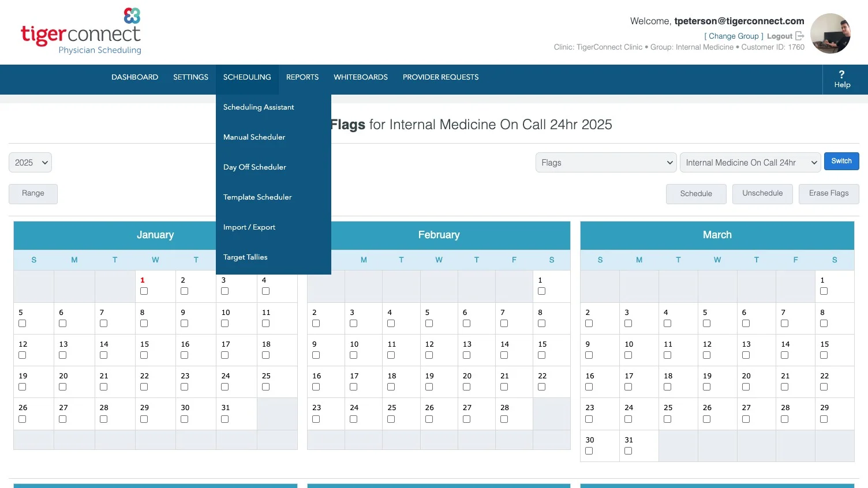Check the January 29 checkbox
The image size is (868, 488).
[144, 419]
